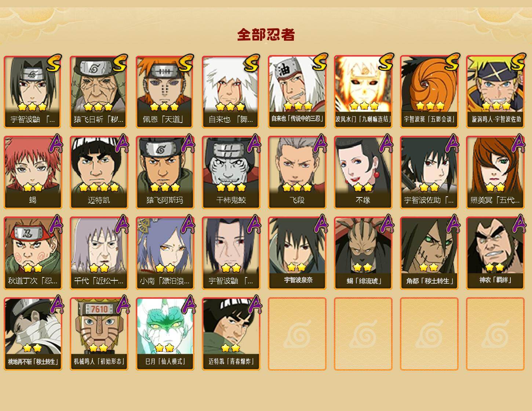Open the 神农「羁绊」 card

495,253
